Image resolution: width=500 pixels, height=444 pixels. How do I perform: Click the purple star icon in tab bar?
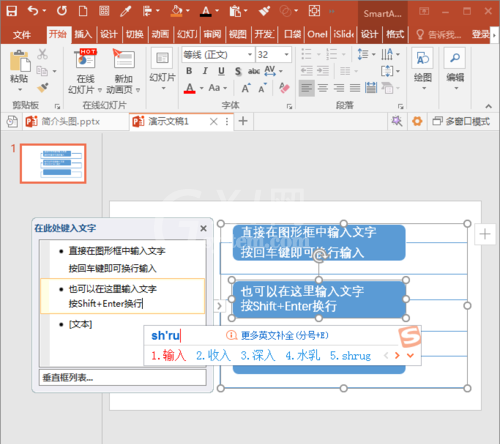[x=397, y=121]
